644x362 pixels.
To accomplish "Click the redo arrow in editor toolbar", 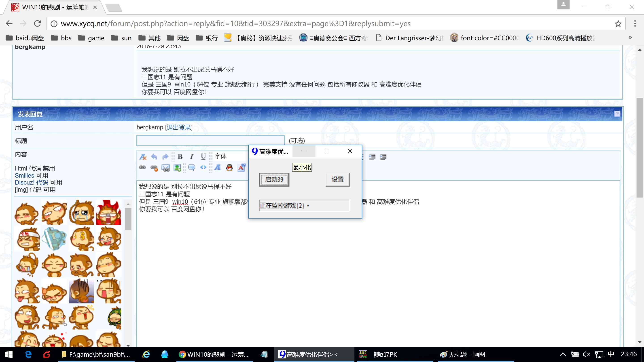I will (x=165, y=157).
